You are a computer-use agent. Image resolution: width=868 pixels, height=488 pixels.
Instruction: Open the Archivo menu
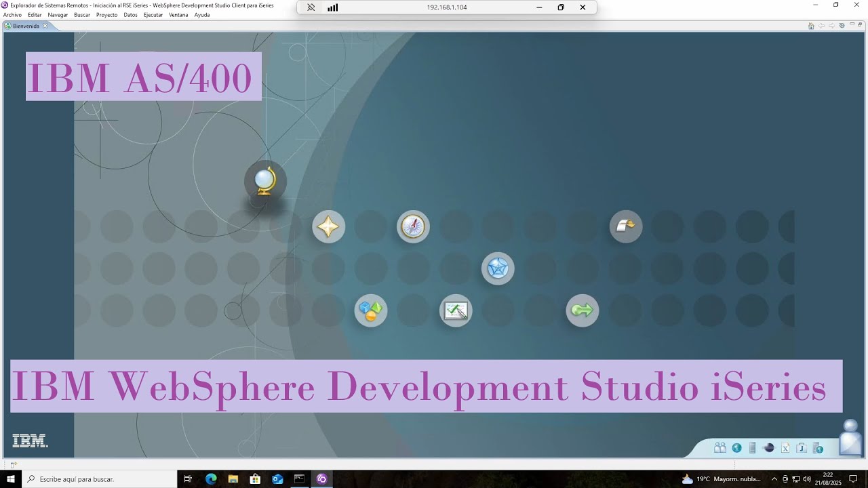(12, 15)
